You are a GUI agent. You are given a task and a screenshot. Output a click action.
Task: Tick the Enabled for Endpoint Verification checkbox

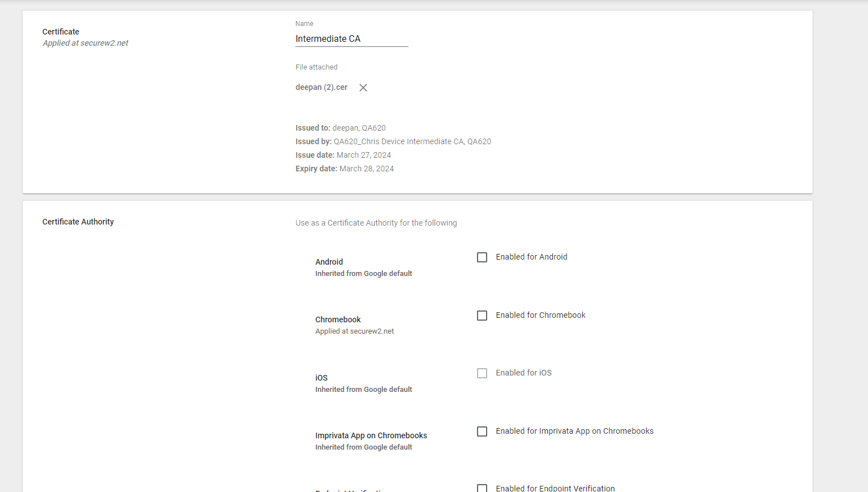482,488
